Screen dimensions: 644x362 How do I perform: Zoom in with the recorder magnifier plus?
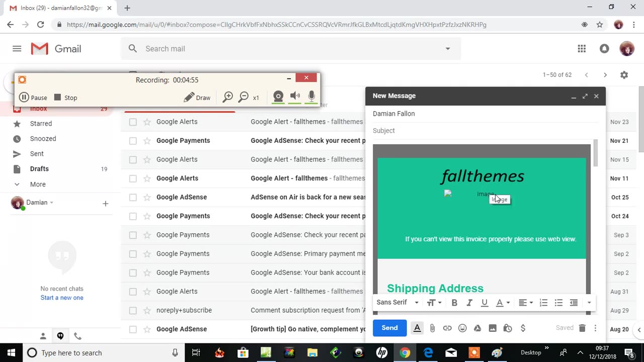point(228,98)
